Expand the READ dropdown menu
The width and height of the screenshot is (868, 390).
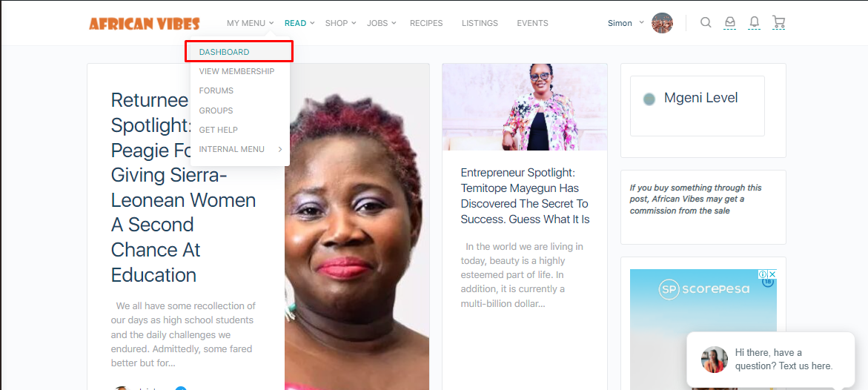(299, 23)
